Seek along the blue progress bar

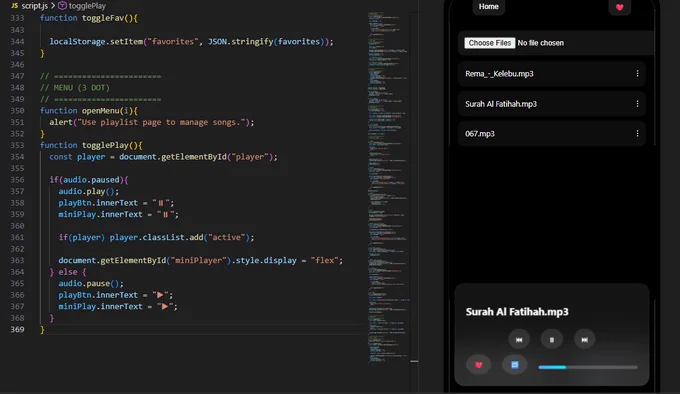point(588,367)
